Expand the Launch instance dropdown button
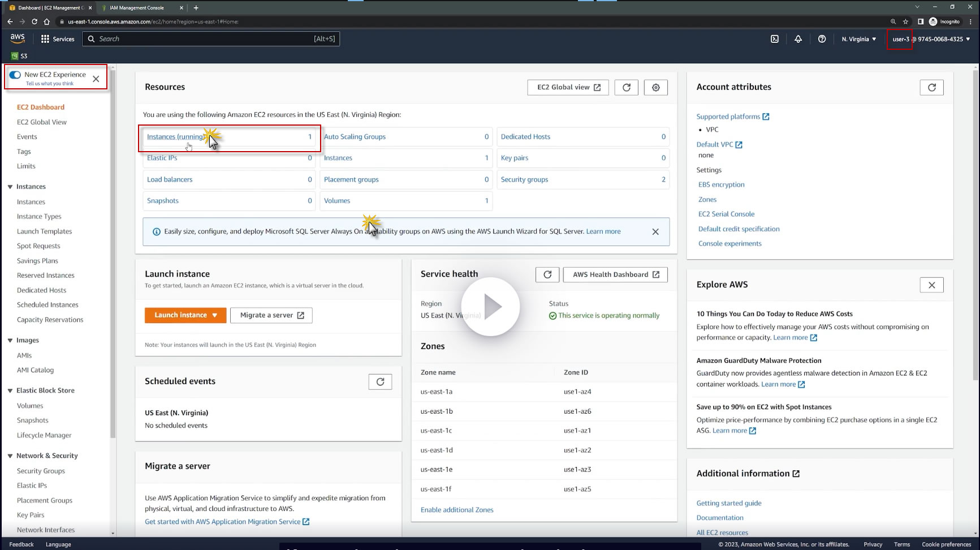This screenshot has width=980, height=550. click(x=215, y=315)
